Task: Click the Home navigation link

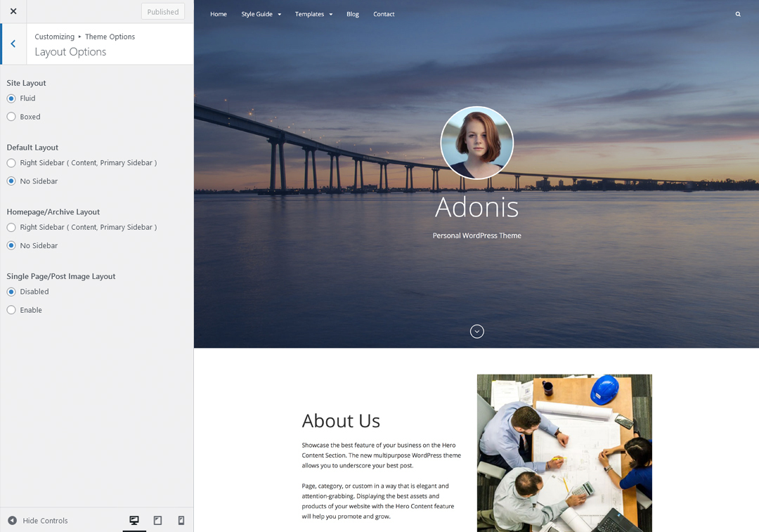Action: pyautogui.click(x=219, y=14)
